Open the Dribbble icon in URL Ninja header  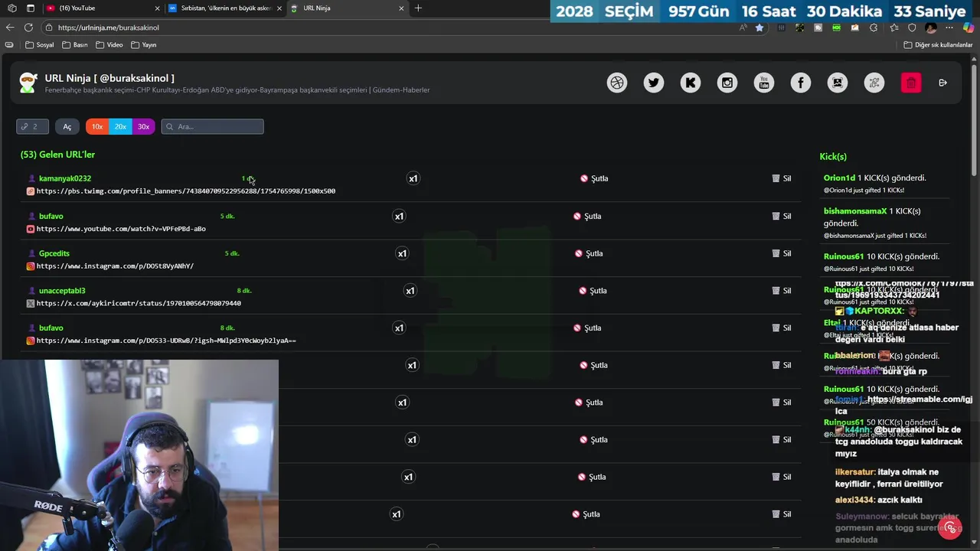point(617,83)
